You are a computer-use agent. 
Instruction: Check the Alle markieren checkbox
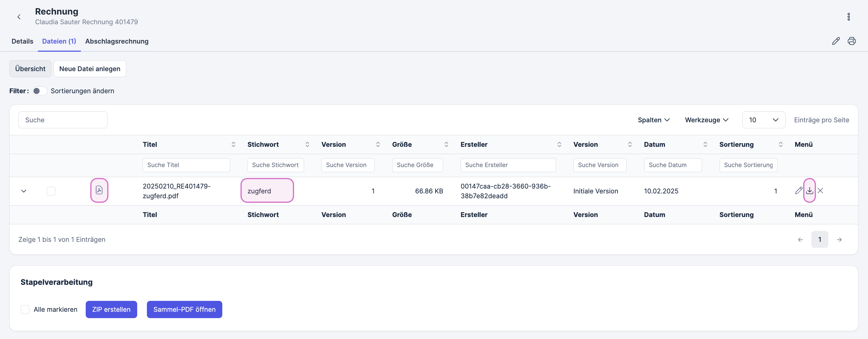tap(25, 309)
